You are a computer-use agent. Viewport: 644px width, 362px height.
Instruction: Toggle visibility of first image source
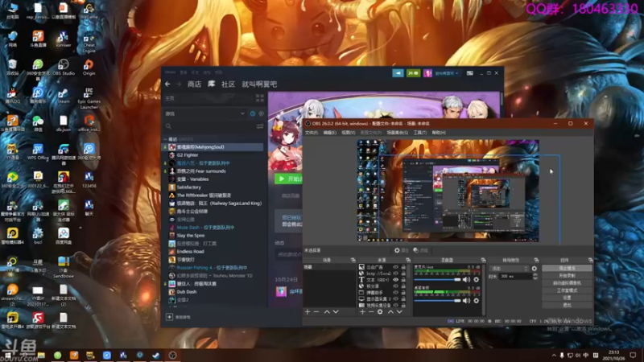point(395,267)
